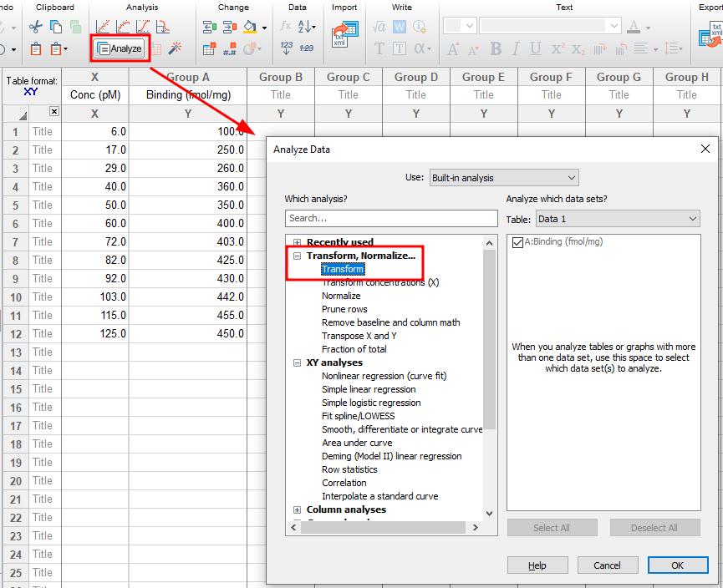Click the Copy icon in Clipboard
Screen dimensions: 723x588
tap(56, 28)
